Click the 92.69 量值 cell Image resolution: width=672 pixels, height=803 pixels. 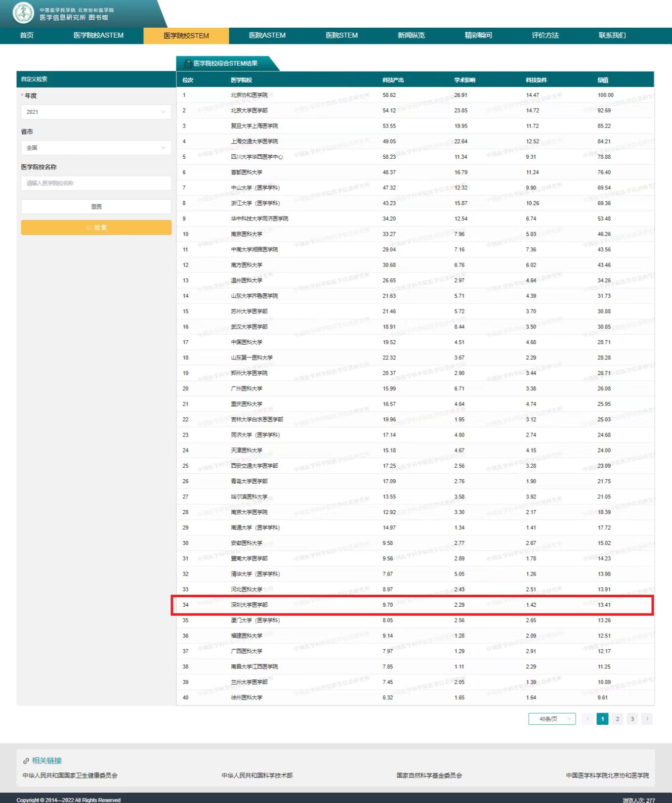(604, 110)
